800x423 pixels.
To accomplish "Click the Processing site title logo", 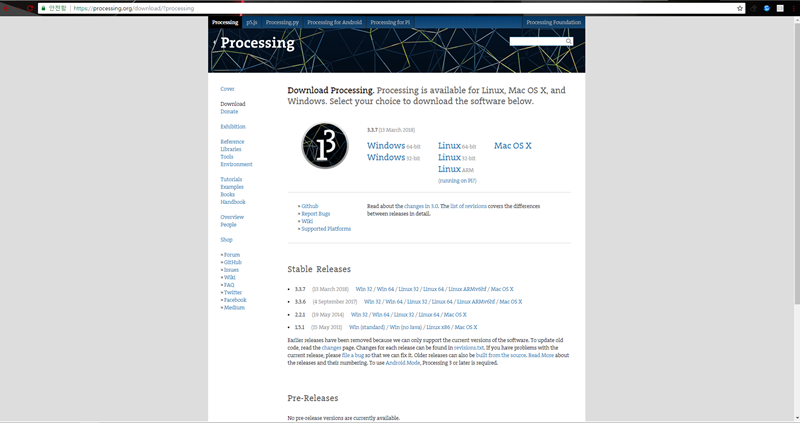I will (257, 43).
